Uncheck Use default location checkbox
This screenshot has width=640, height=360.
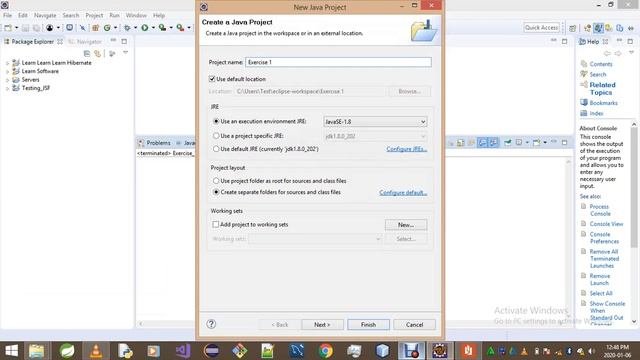[x=212, y=79]
